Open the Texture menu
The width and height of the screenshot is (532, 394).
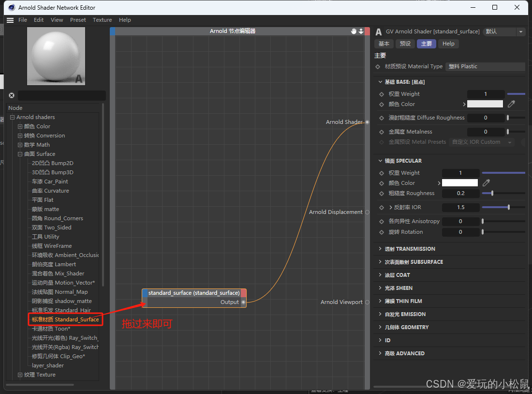(x=102, y=20)
